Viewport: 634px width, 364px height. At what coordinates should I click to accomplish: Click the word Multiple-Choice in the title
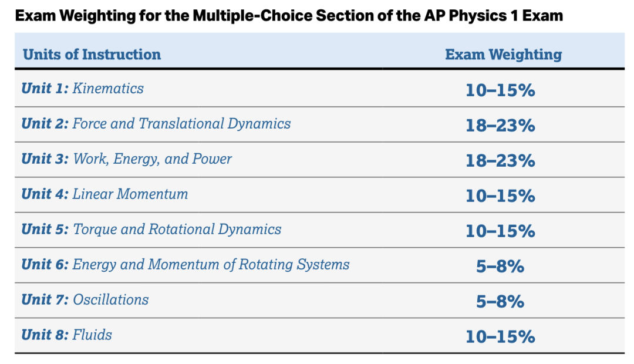point(252,16)
